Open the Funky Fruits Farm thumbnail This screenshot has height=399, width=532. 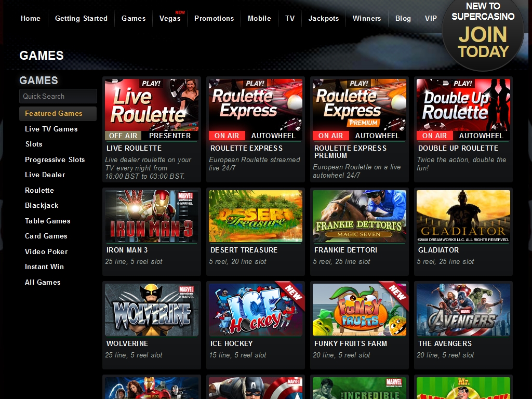(359, 310)
